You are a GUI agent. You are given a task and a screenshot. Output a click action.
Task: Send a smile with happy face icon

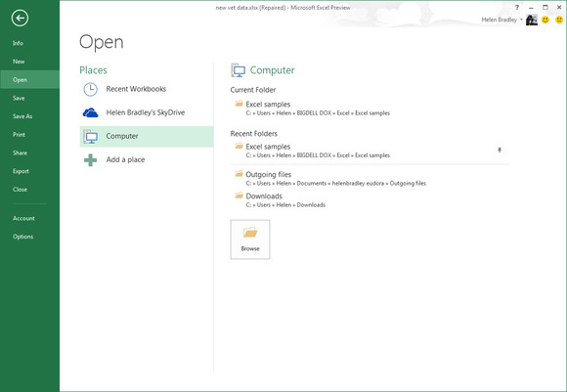[545, 20]
